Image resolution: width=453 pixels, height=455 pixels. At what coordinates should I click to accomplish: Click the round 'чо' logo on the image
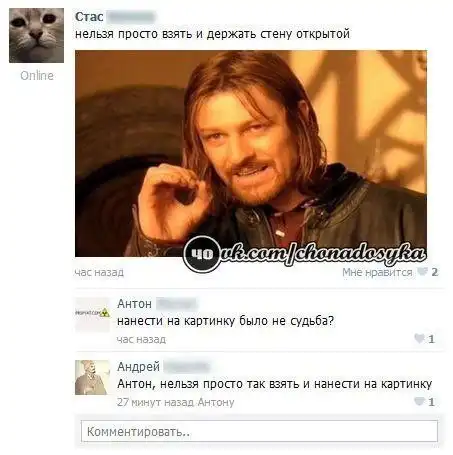[202, 254]
